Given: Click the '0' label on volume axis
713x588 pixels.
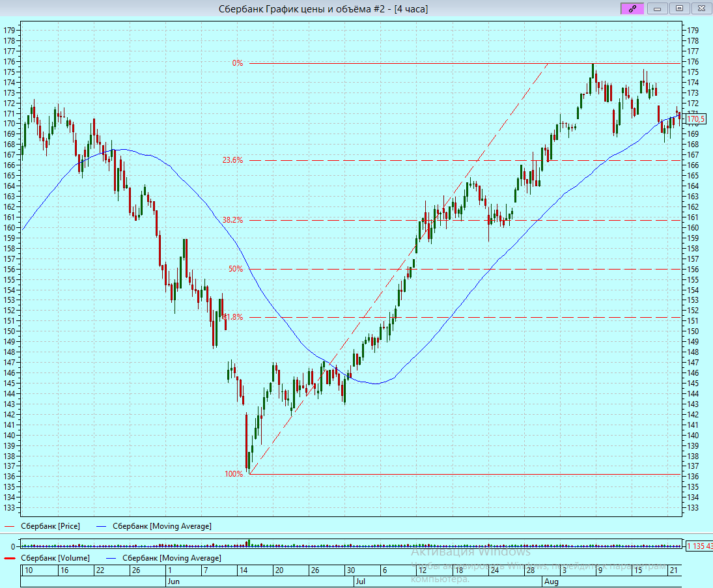Looking at the screenshot, I should [13, 546].
